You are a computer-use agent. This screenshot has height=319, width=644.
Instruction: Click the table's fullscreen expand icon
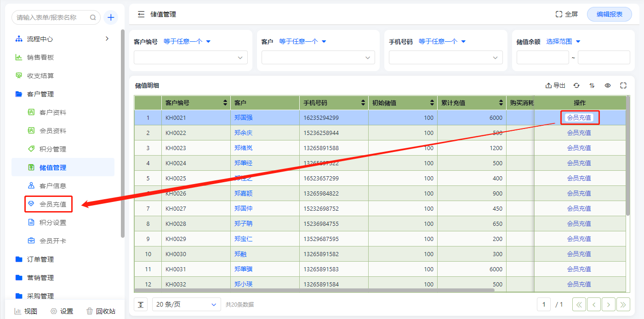tap(623, 85)
